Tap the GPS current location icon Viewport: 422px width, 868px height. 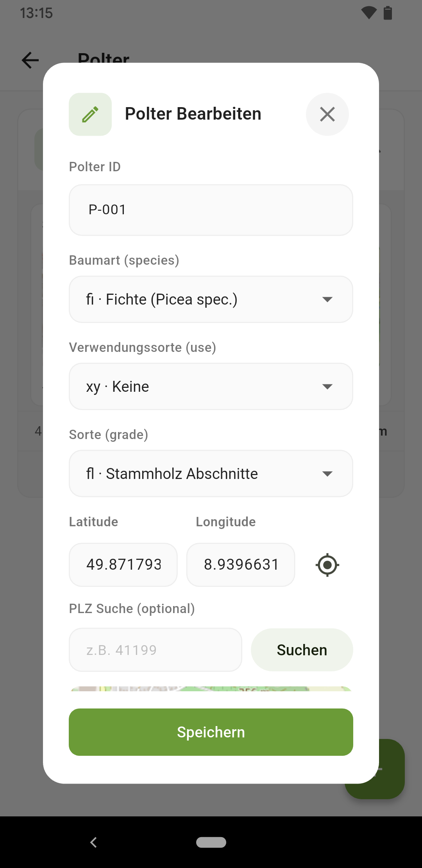(327, 565)
